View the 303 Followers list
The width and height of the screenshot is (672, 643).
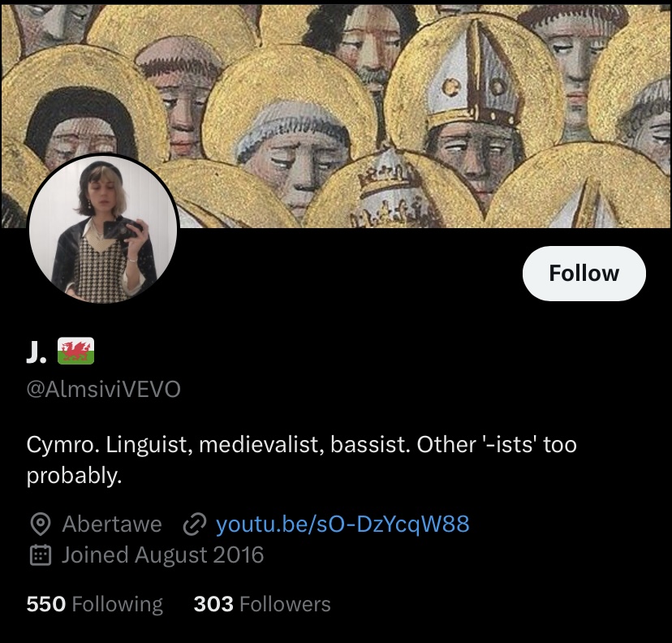point(262,604)
